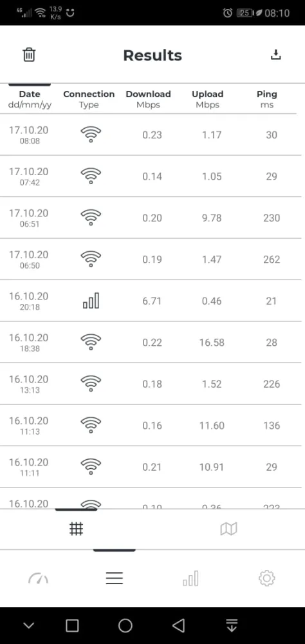Screen dimensions: 305x644
Task: Select the mobile signal result from 16.10.20 20:18
Action: click(152, 301)
